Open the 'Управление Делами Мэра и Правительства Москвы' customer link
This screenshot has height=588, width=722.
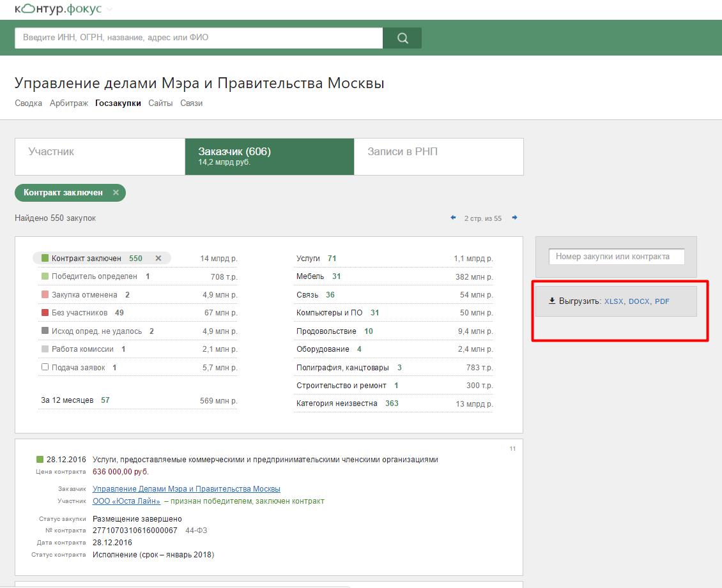187,489
